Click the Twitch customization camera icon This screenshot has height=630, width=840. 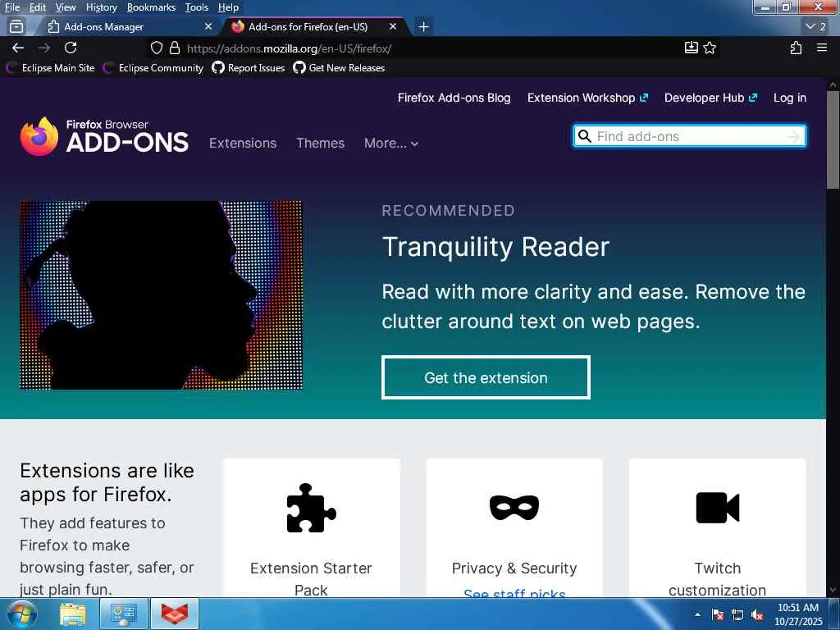coord(717,507)
